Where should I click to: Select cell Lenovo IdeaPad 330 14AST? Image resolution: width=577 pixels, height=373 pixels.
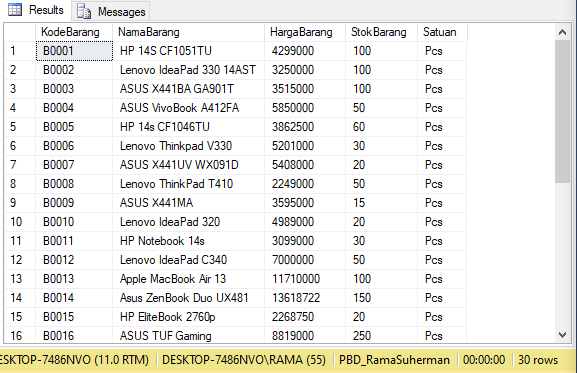pyautogui.click(x=188, y=70)
